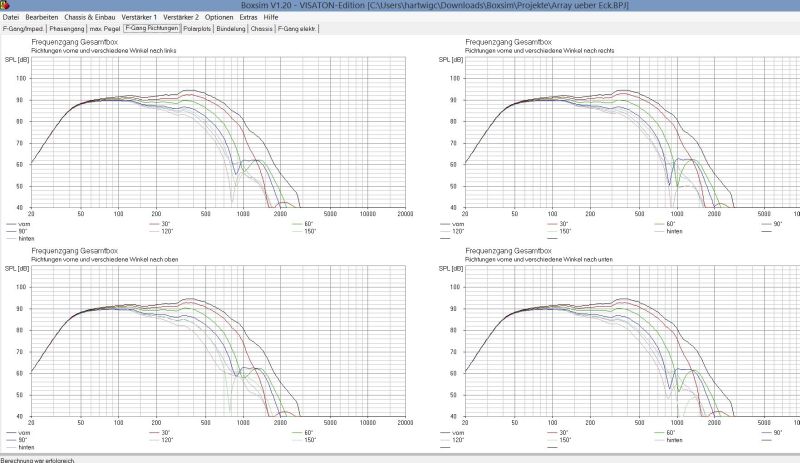This screenshot has width=800, height=463.
Task: Switch to the F-Gang/Imped. tab
Action: pos(23,29)
